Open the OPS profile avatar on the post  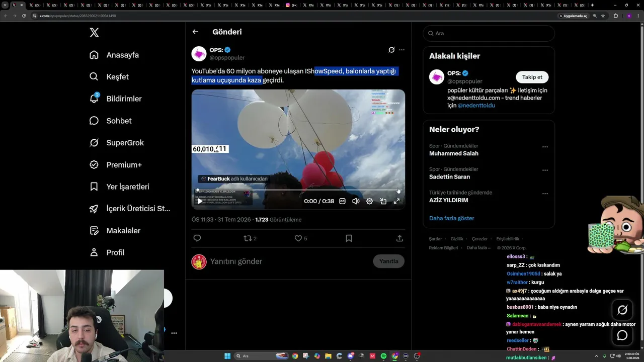pos(199,54)
